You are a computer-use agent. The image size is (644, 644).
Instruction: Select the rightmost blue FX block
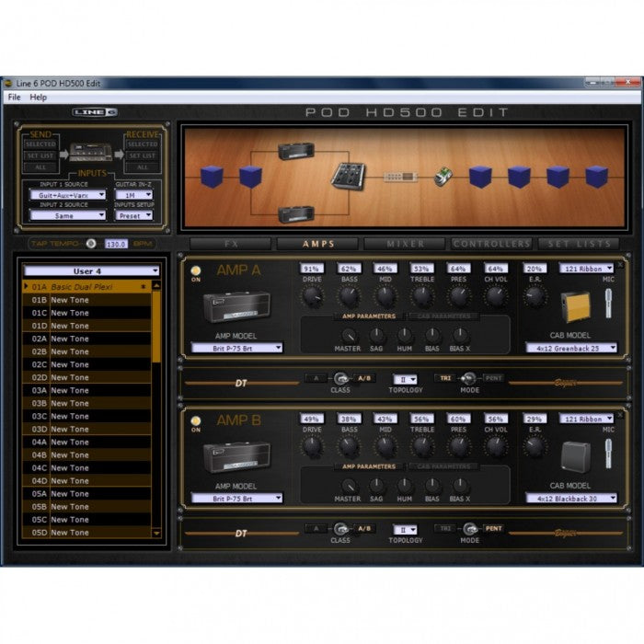click(x=596, y=177)
